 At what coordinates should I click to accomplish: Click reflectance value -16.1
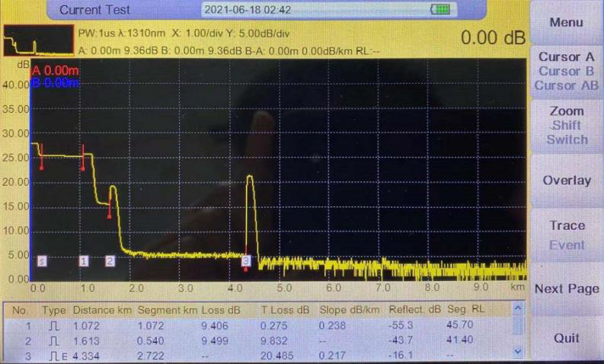(401, 355)
